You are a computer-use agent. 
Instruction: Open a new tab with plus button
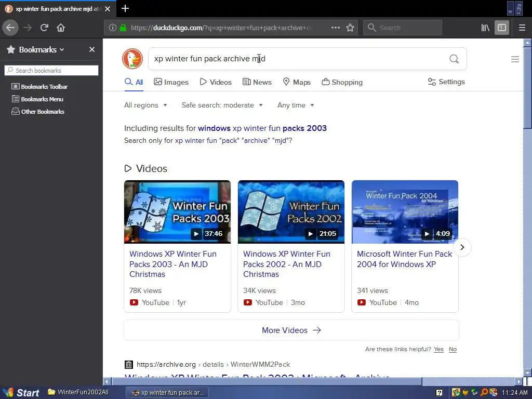pyautogui.click(x=125, y=8)
